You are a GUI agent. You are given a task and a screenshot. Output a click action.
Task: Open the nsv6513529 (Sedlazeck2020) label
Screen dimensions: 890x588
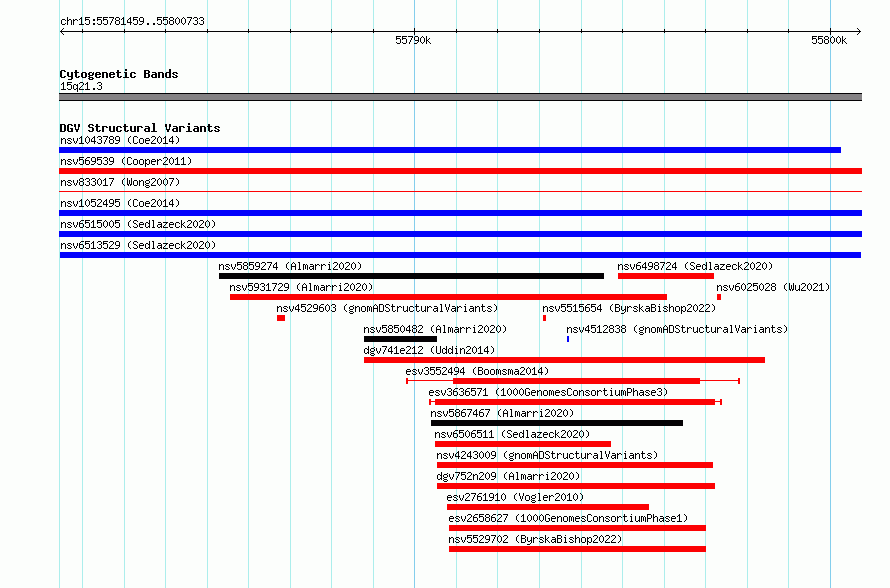point(138,245)
